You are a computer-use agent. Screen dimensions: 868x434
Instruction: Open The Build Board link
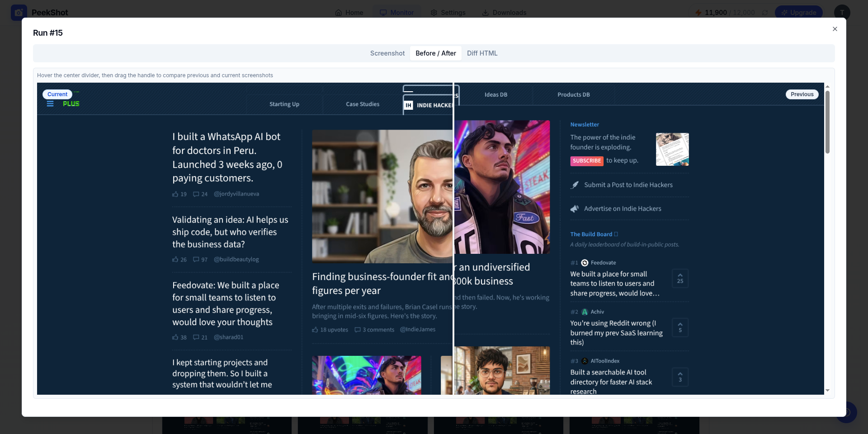coord(591,234)
